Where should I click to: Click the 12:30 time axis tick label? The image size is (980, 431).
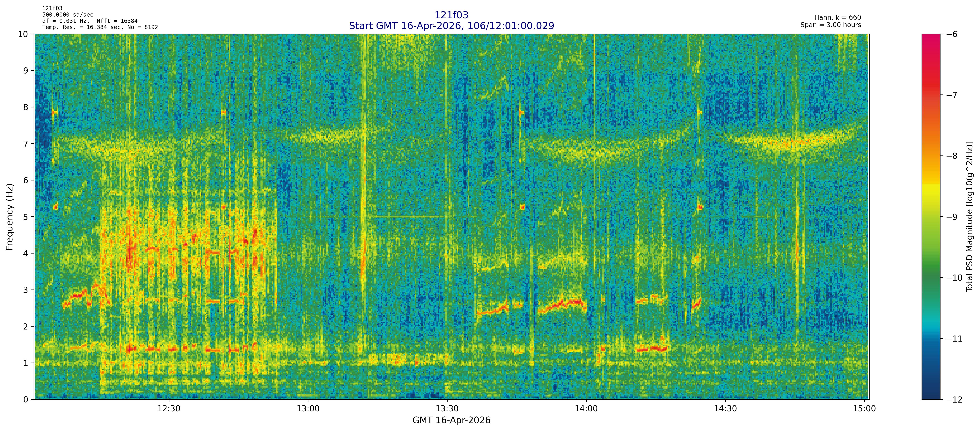tap(169, 409)
